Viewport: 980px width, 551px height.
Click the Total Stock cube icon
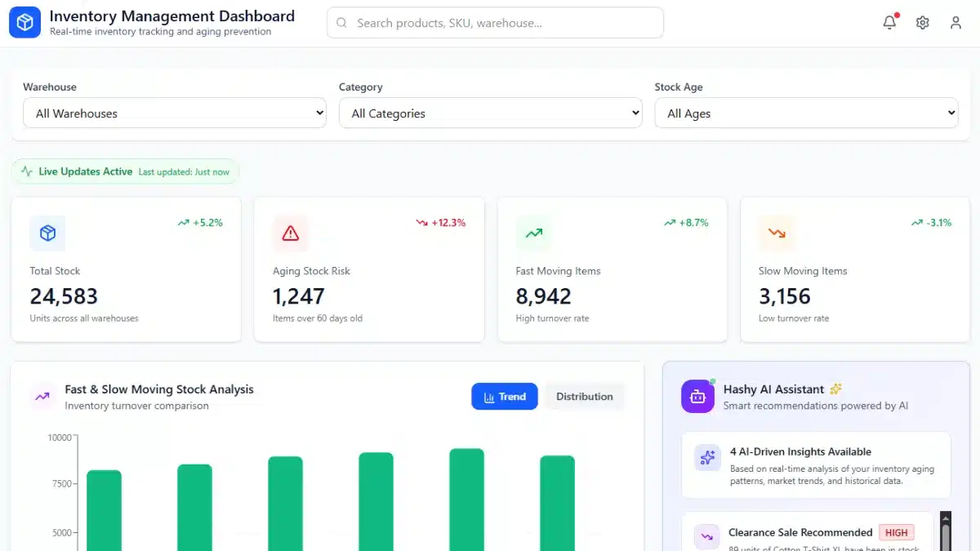point(47,233)
